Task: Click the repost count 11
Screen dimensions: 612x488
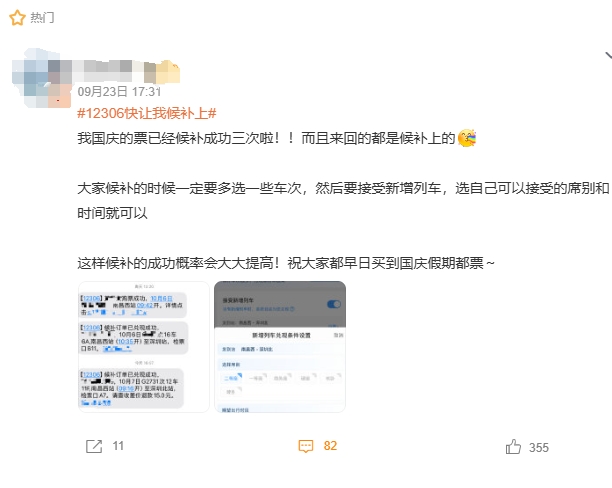Action: point(118,446)
